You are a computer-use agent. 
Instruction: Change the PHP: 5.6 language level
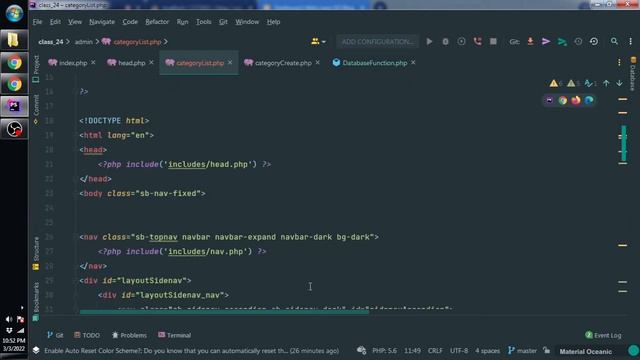[384, 351]
